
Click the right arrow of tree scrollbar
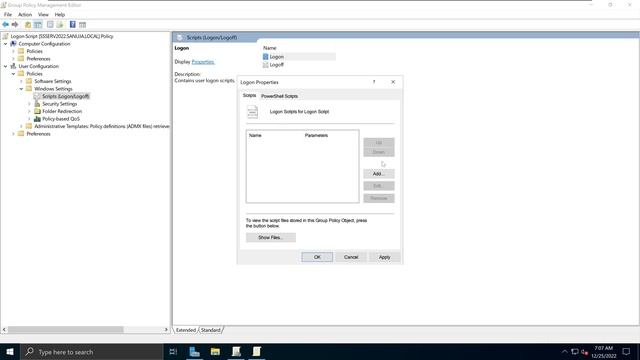[x=166, y=329]
